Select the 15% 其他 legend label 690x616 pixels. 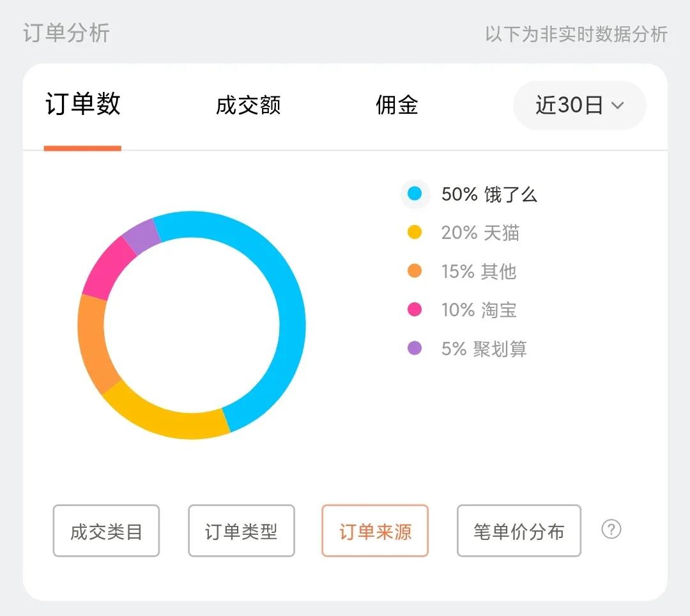click(x=479, y=271)
